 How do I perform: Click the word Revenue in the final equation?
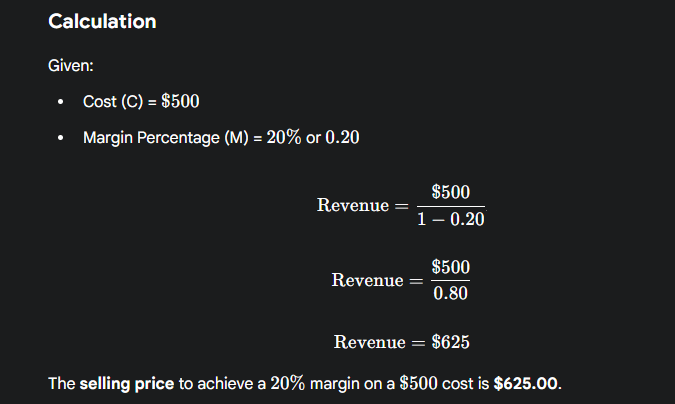370,341
